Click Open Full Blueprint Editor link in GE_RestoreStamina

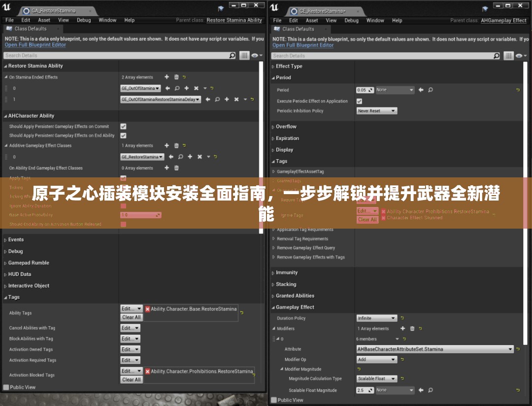[x=303, y=45]
